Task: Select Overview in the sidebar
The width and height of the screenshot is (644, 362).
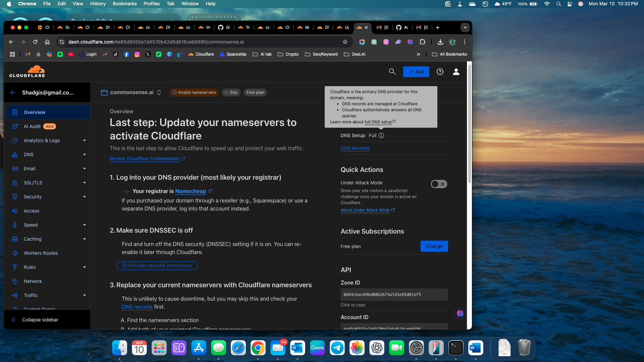Action: coord(35,112)
